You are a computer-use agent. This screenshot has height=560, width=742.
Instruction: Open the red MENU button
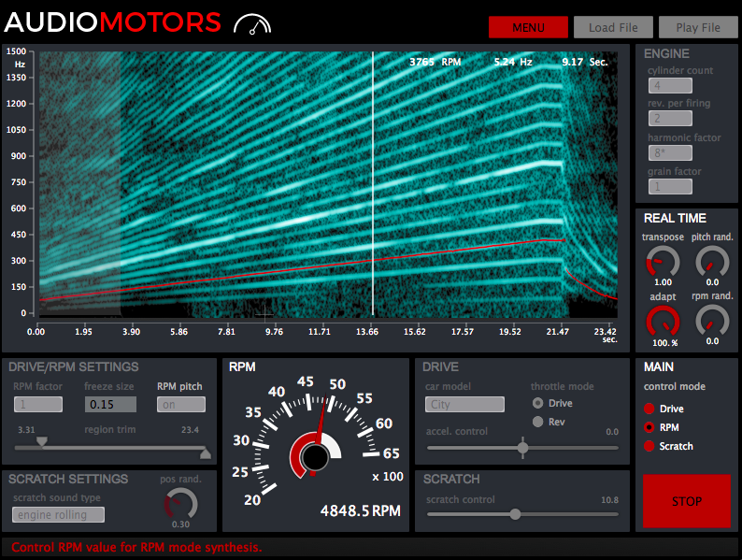pyautogui.click(x=528, y=27)
